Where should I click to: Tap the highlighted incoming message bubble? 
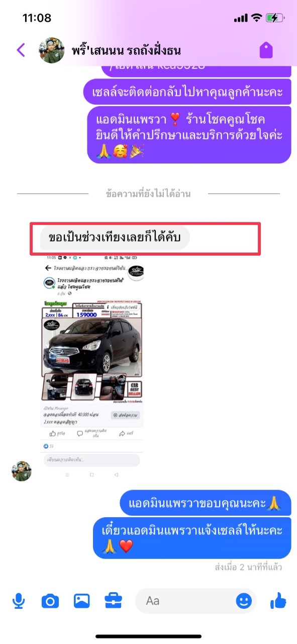click(x=115, y=237)
